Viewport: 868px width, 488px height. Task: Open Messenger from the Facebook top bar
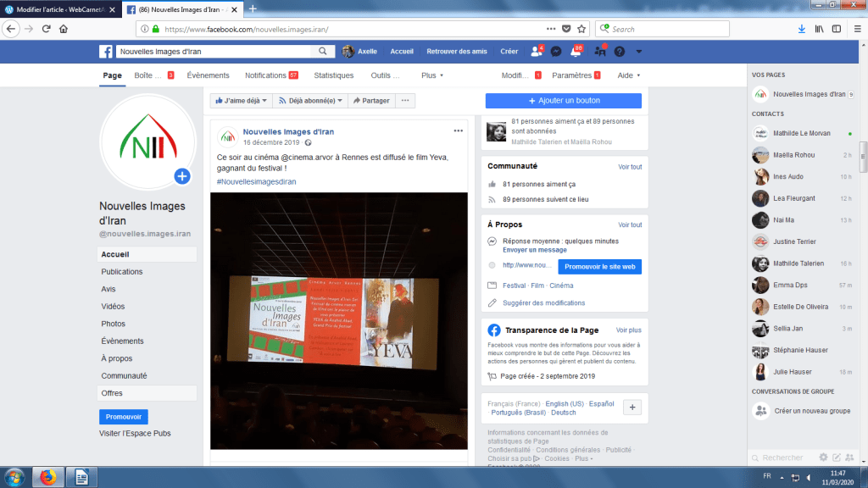(556, 51)
